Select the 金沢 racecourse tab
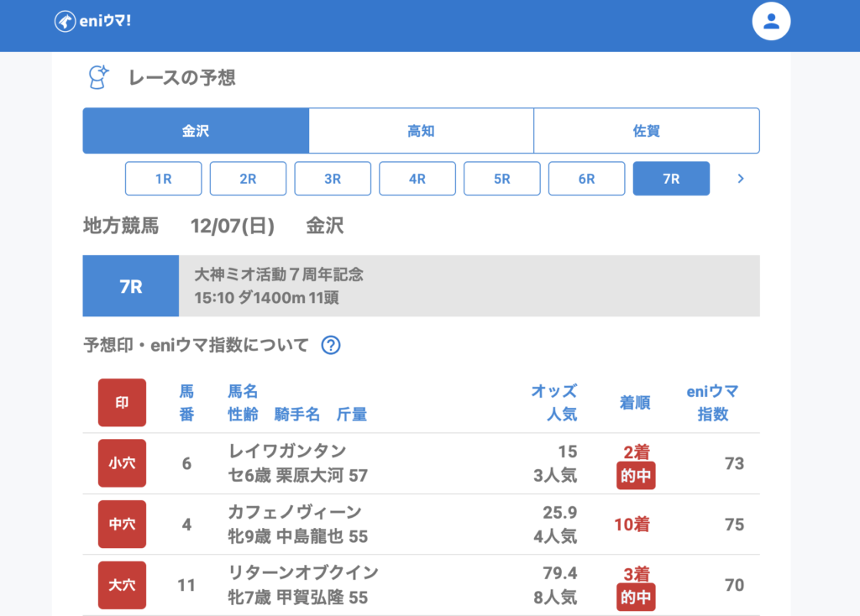Screen dimensions: 860x616 pyautogui.click(x=196, y=131)
